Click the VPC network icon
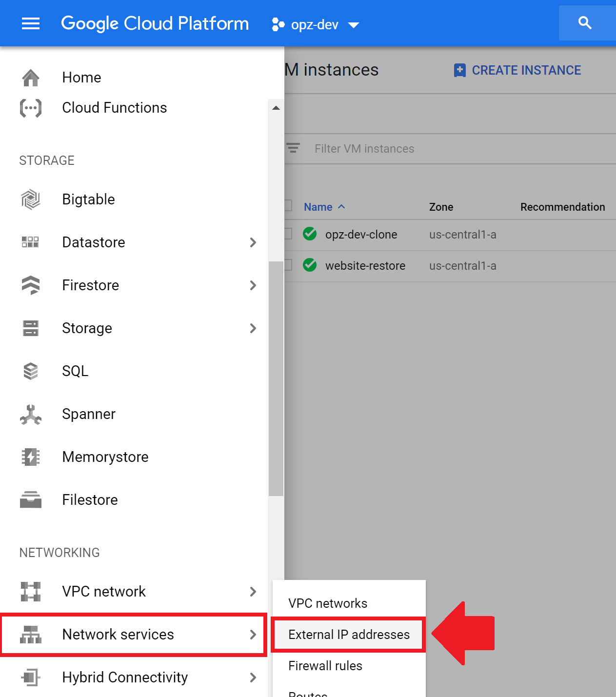This screenshot has height=697, width=616. (31, 592)
